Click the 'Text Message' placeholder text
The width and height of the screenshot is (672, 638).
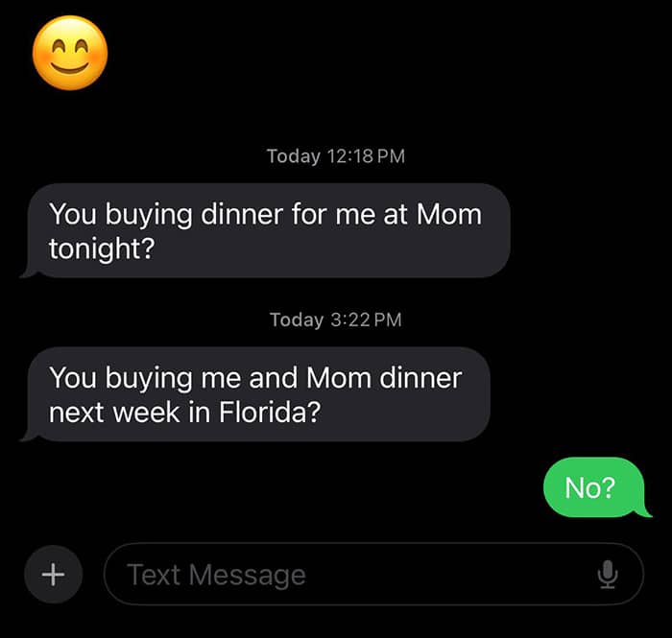click(216, 575)
